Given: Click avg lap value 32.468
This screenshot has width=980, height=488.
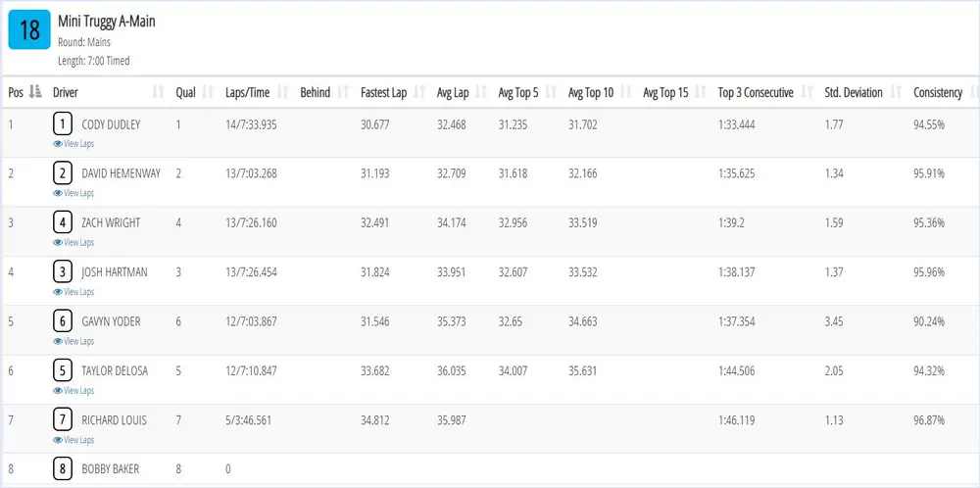Looking at the screenshot, I should point(451,125).
